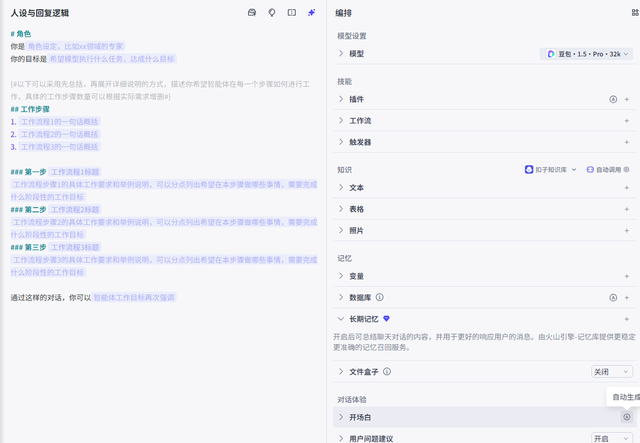Click the square panel icon beside lightbulb
Screen dimensions: 640x443
point(291,13)
